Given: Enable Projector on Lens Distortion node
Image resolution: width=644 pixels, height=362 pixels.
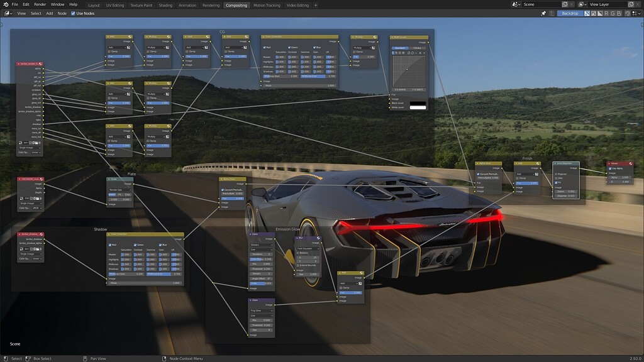Looking at the screenshot, I should (556, 174).
